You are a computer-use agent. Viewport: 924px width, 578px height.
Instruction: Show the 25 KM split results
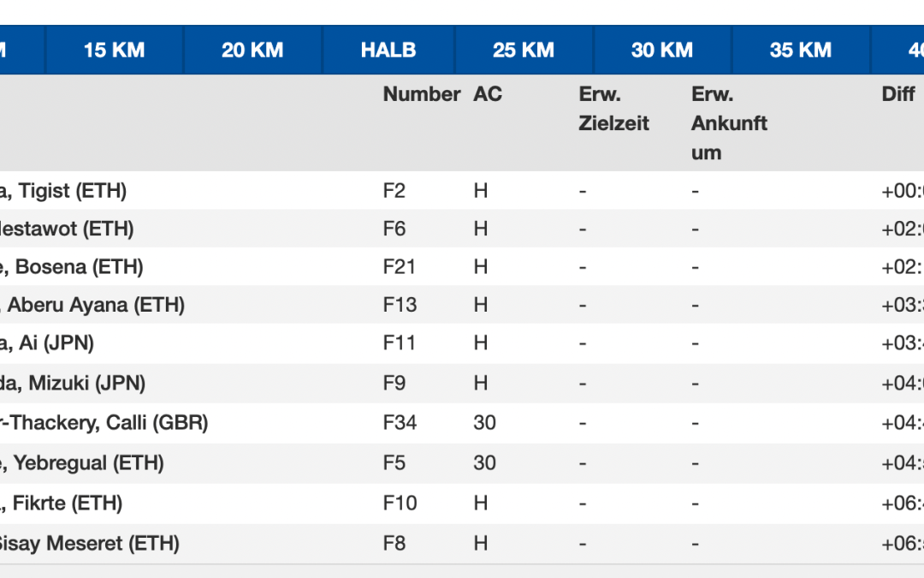coord(524,50)
